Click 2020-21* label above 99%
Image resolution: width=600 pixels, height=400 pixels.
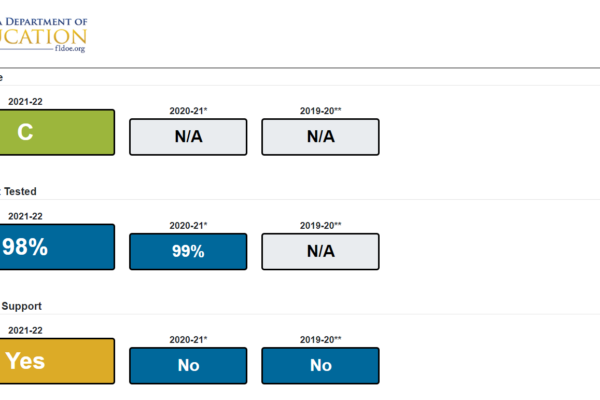point(188,226)
